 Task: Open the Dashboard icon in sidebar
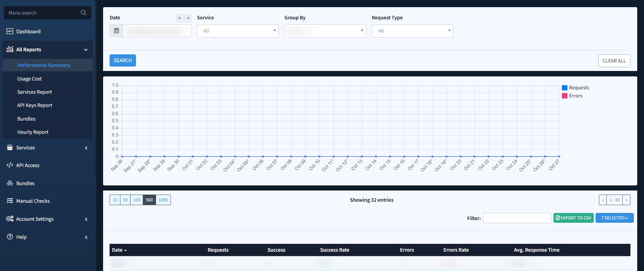tap(10, 31)
